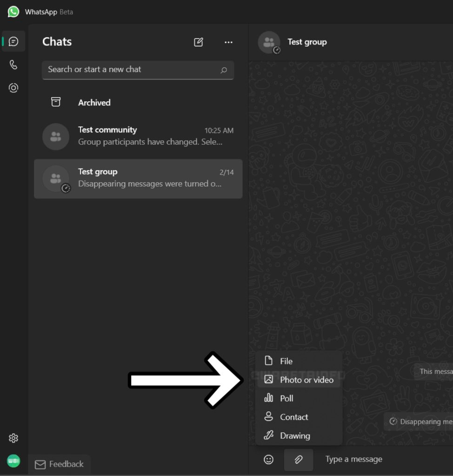Open Settings gear in sidebar
Screen dimensions: 453x476
point(13,438)
